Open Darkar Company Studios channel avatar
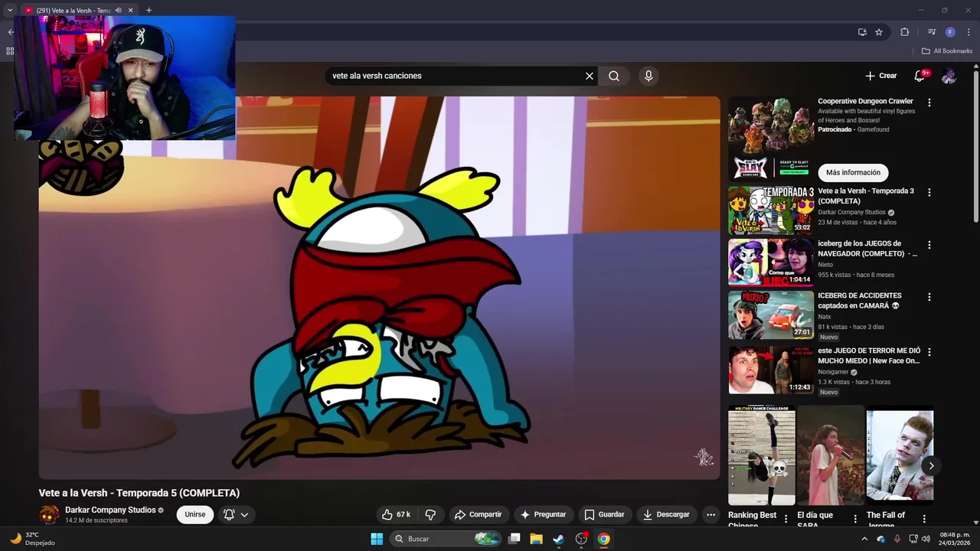The width and height of the screenshot is (980, 551). [x=49, y=514]
